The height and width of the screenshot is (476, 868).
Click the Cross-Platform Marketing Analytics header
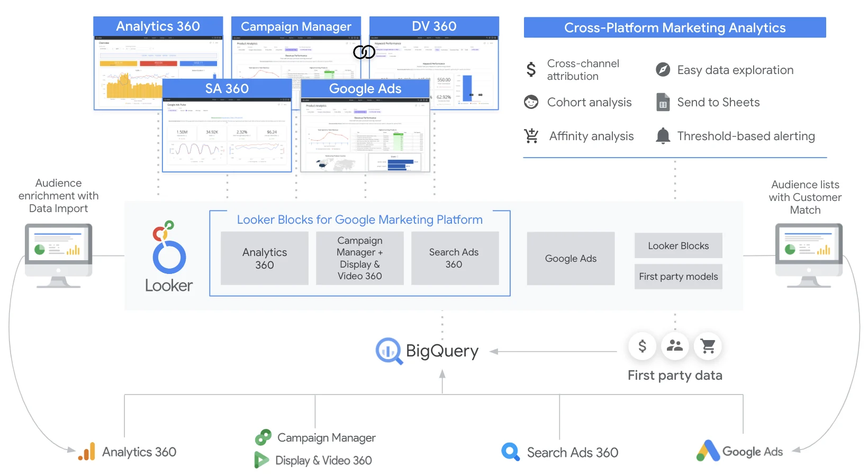tap(674, 28)
